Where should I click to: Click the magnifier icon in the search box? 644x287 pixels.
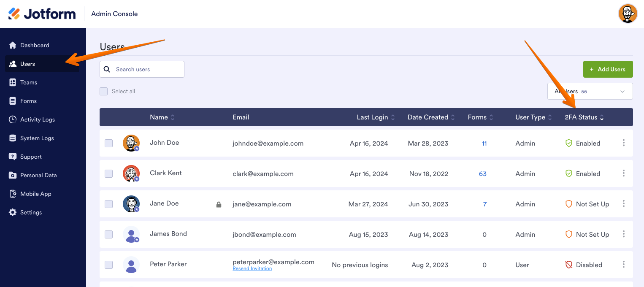point(107,69)
